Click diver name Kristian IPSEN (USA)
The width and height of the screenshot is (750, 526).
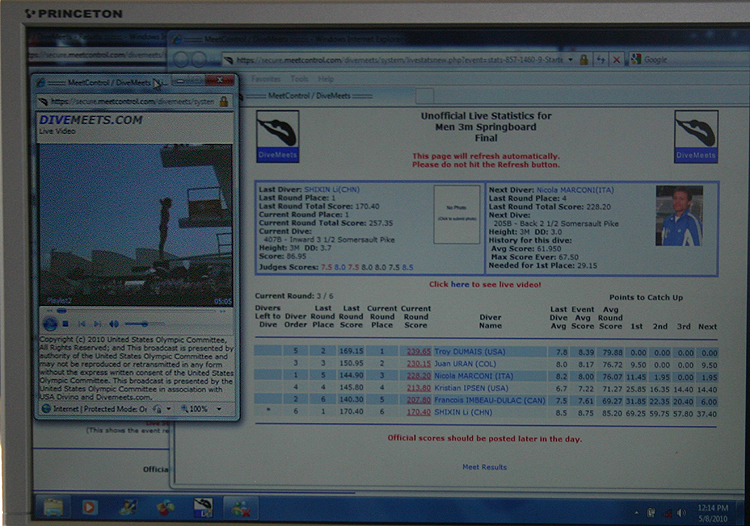point(471,388)
